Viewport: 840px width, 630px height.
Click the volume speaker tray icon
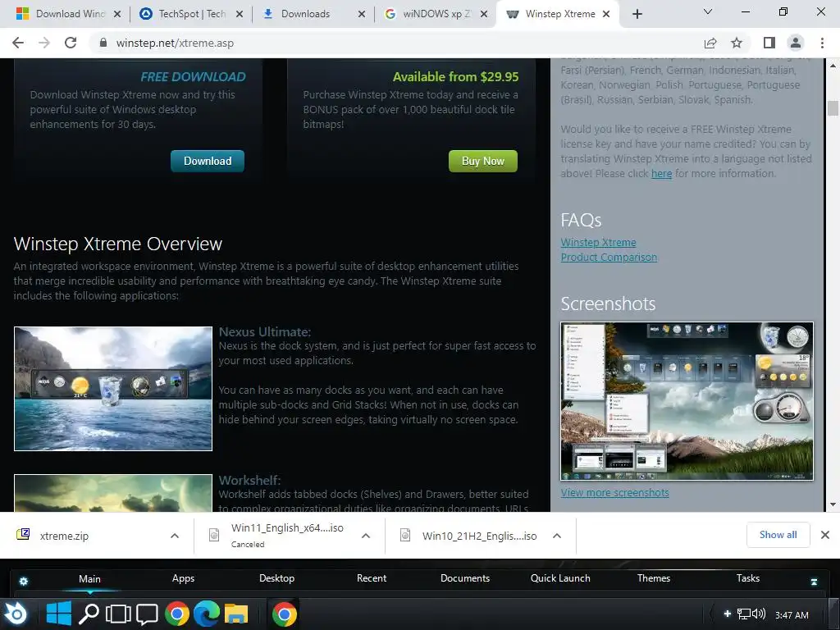point(759,614)
